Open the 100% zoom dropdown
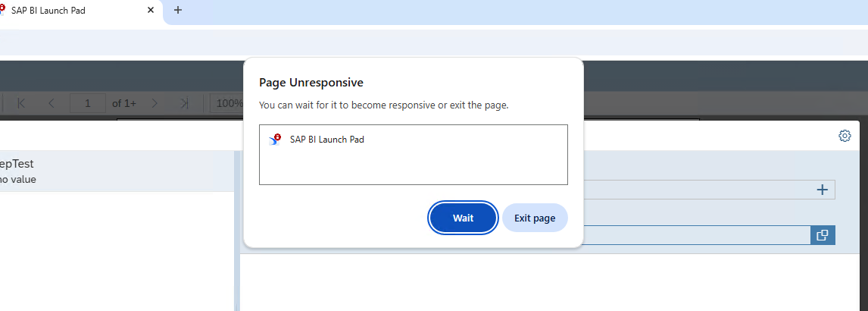 [227, 103]
